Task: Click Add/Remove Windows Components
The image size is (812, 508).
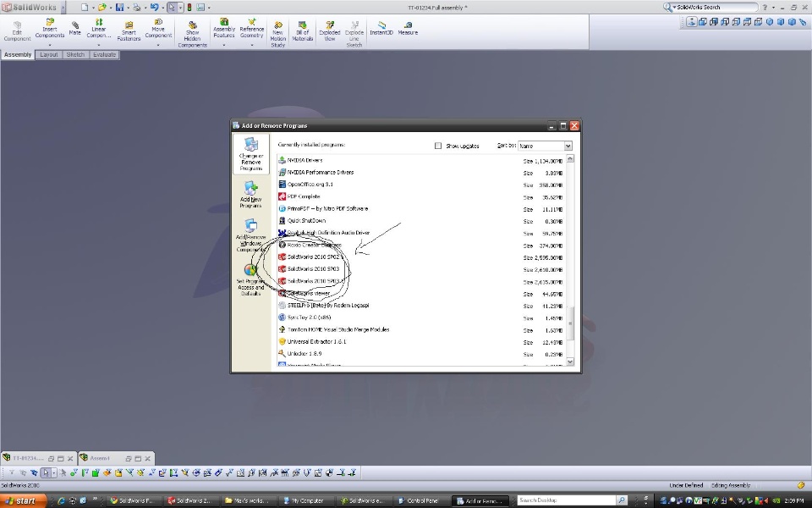Action: point(250,236)
